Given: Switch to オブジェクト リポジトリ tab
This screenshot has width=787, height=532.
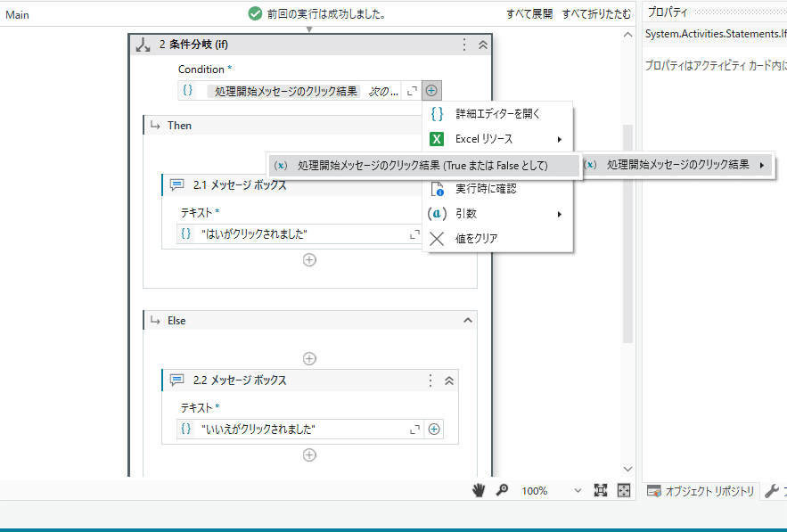Looking at the screenshot, I should (701, 491).
